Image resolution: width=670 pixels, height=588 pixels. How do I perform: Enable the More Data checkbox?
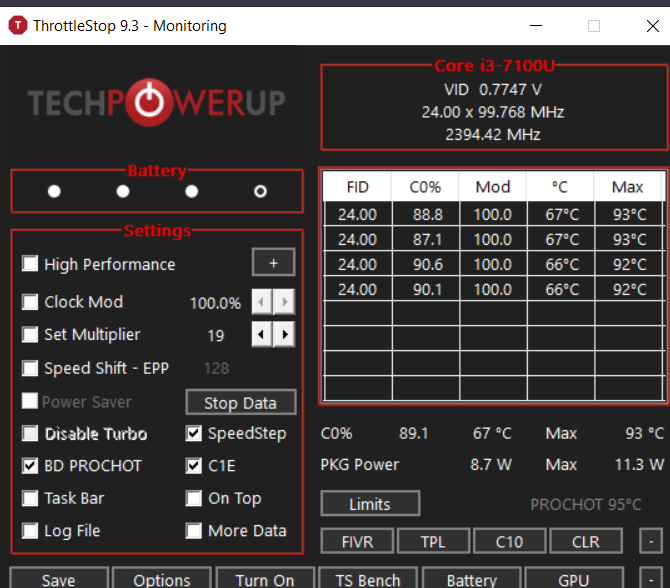click(194, 531)
